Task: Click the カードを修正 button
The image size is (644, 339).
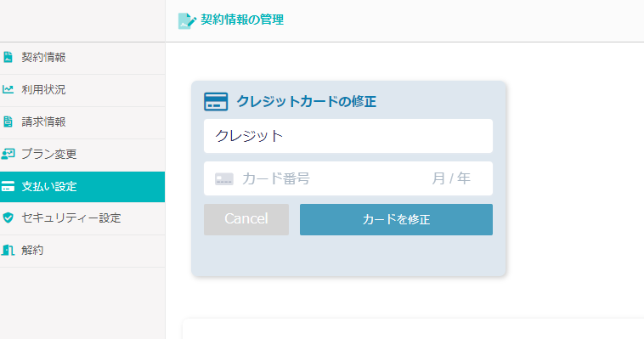Action: 396,219
